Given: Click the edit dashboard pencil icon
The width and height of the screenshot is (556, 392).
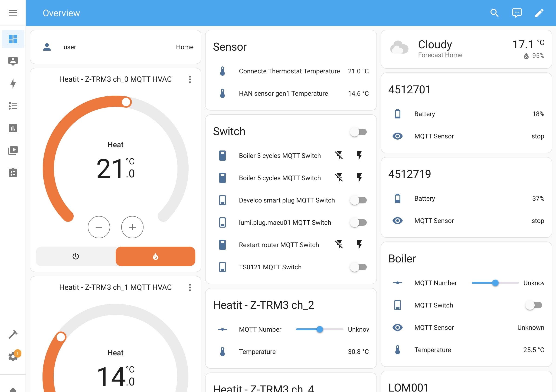Looking at the screenshot, I should (539, 13).
